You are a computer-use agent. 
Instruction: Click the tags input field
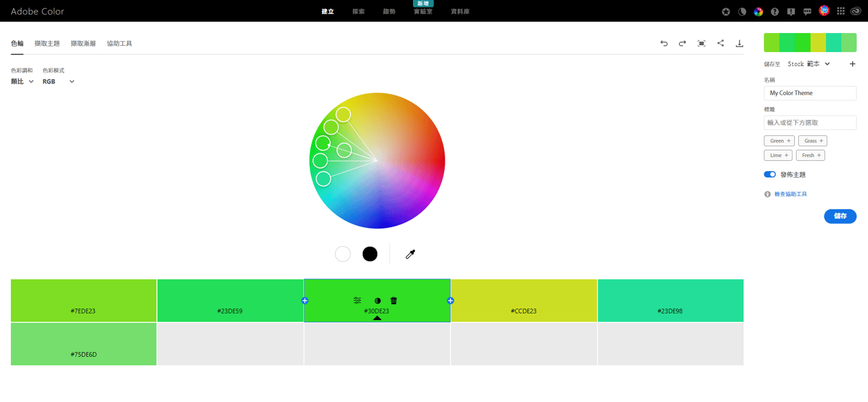click(810, 123)
